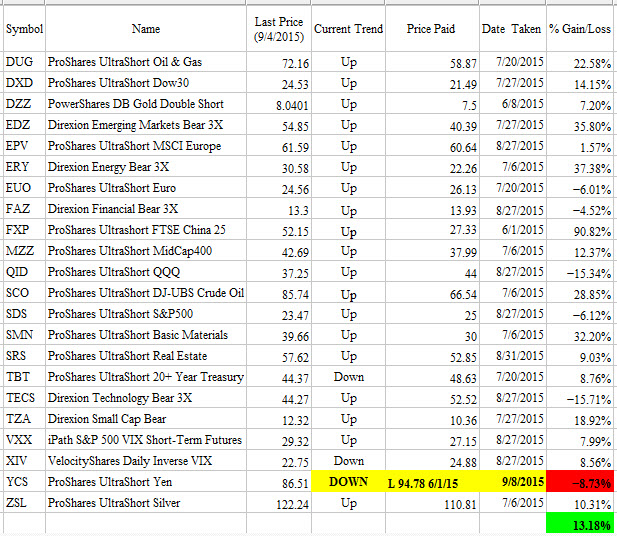Select ProShares UltraShort 20+ Year Treasury
617x536 pixels.
click(146, 377)
